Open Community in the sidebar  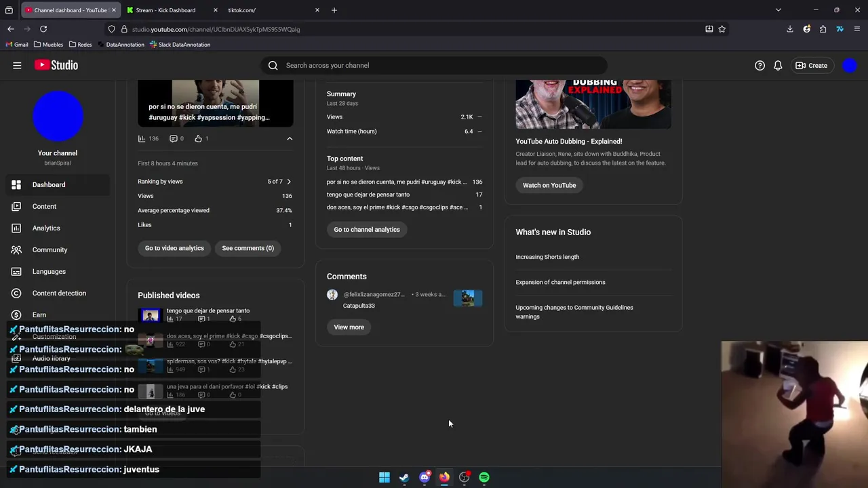(58, 249)
